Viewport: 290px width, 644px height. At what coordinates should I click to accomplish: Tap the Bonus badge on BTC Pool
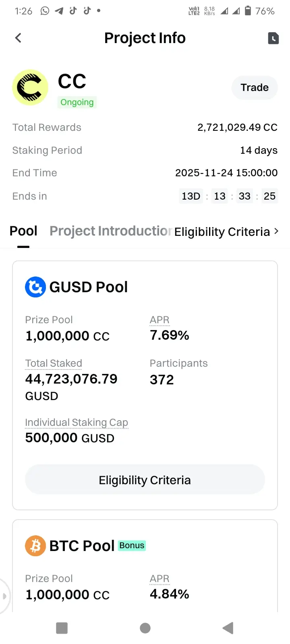(132, 545)
